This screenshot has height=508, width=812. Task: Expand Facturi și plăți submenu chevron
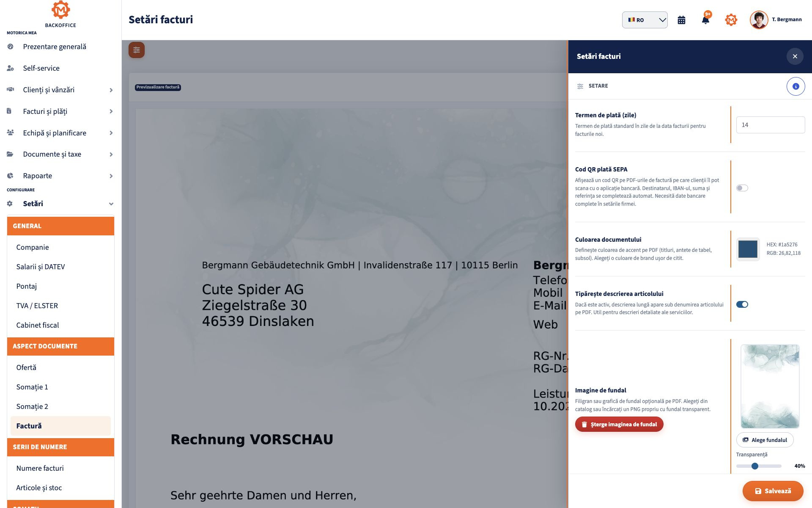(111, 111)
